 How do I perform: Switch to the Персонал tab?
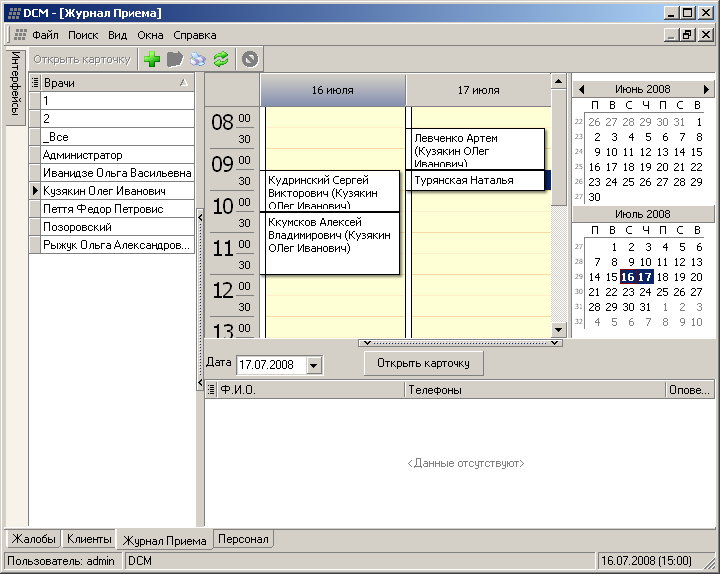tap(243, 539)
